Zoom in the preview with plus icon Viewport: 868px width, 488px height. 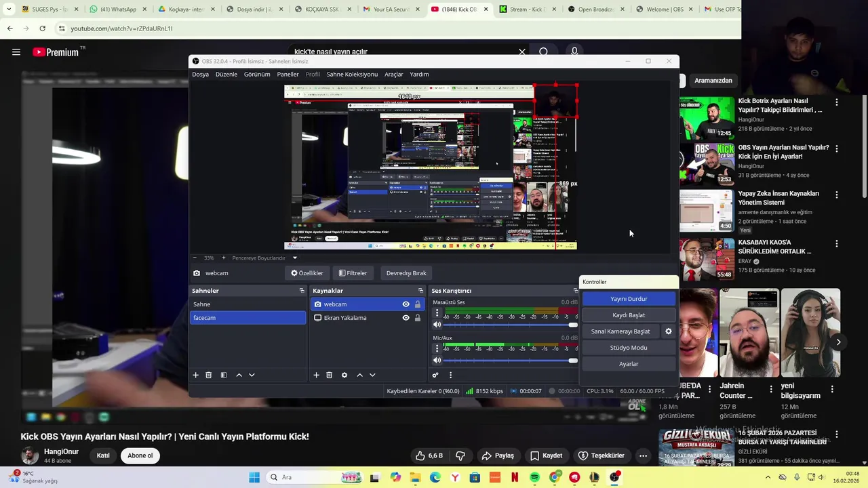223,258
